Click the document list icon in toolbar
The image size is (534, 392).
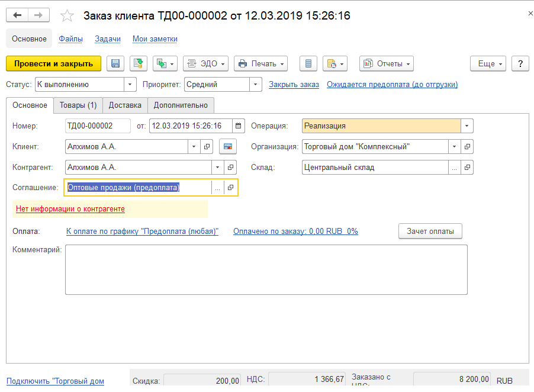308,64
